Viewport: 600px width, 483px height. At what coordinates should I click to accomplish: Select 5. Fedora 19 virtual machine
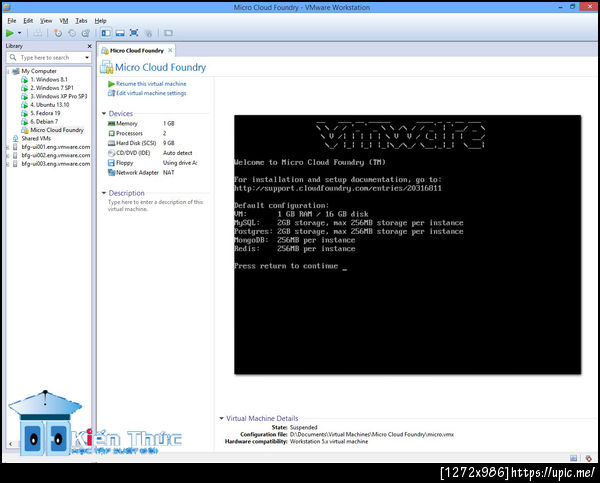45,113
